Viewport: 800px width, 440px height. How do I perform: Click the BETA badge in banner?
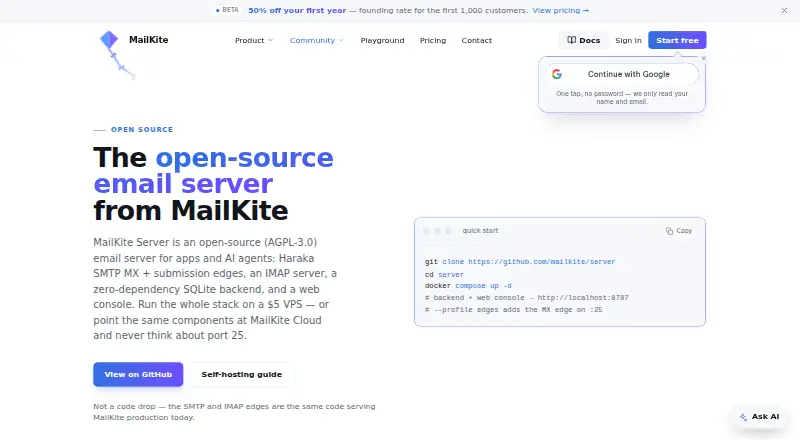(227, 10)
